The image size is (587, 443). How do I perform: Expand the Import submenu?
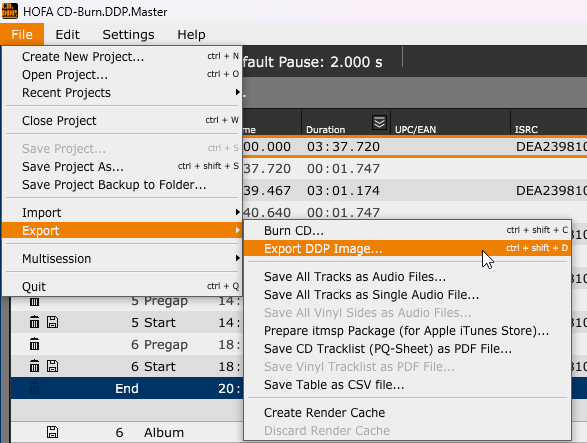tap(122, 212)
